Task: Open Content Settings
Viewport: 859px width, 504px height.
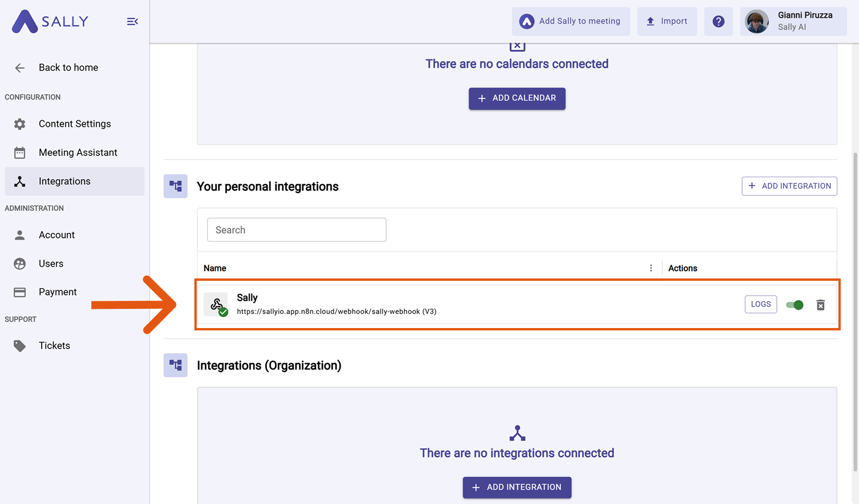Action: pos(74,124)
